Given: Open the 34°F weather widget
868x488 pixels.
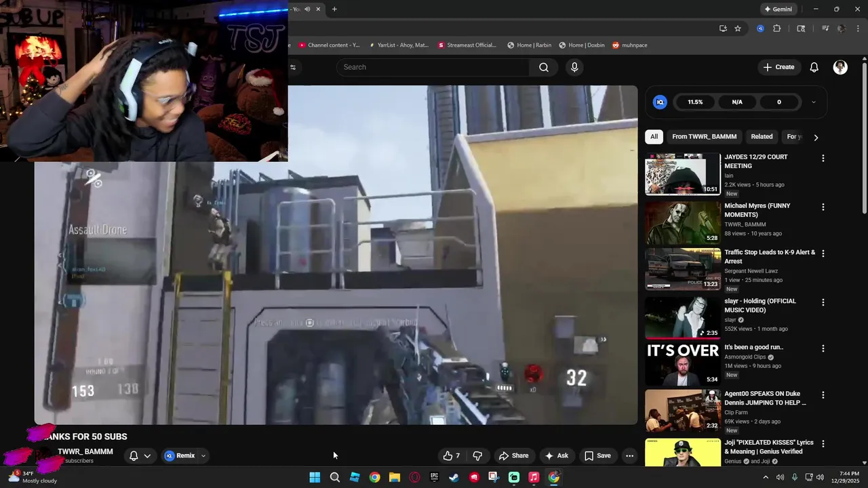Looking at the screenshot, I should pyautogui.click(x=33, y=477).
